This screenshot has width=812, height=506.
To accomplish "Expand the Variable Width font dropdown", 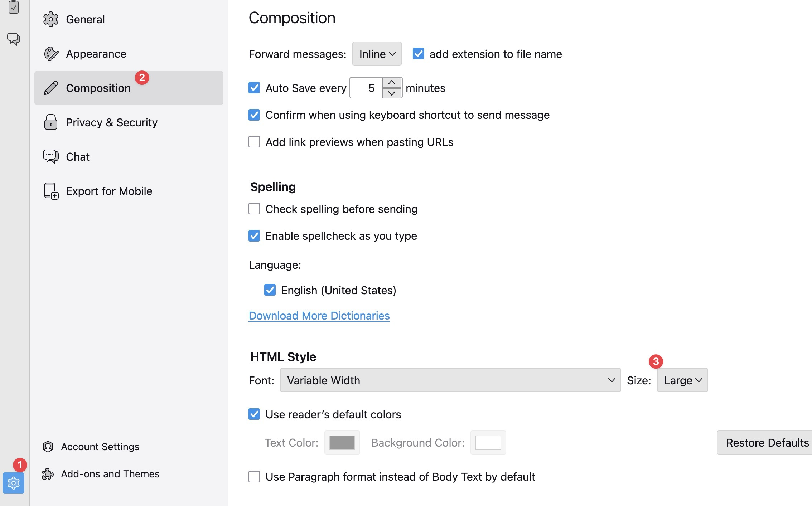I will tap(450, 380).
